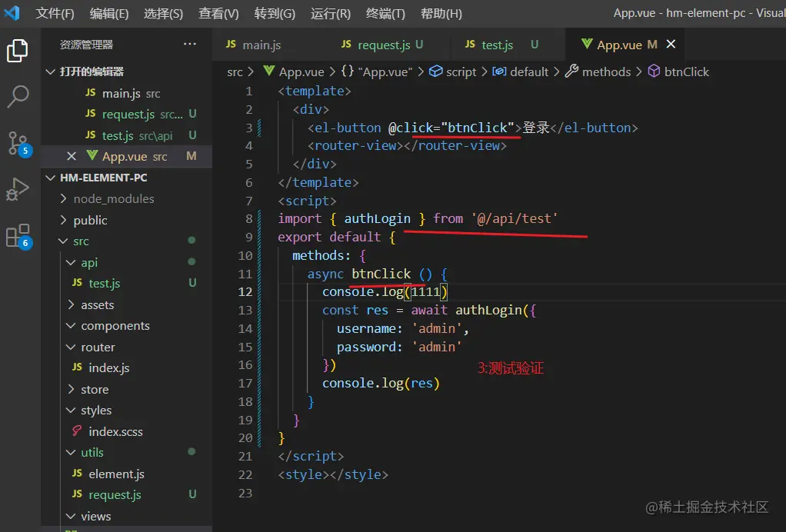786x532 pixels.
Task: Place cursor on console.log(res) line
Action: point(381,383)
